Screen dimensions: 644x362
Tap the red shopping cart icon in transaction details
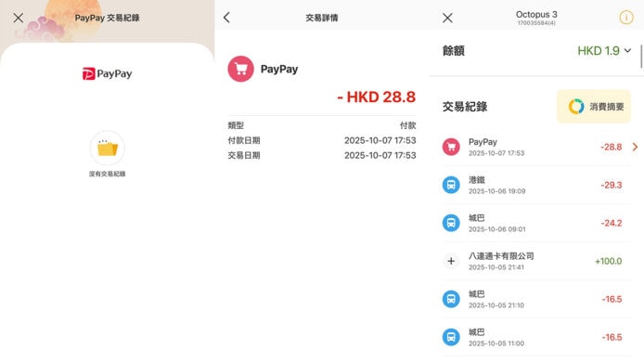240,69
